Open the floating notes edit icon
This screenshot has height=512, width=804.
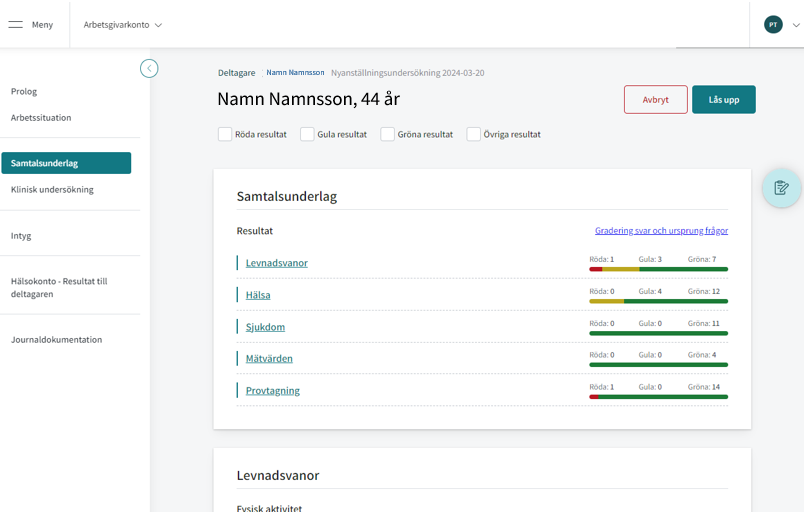(x=781, y=188)
